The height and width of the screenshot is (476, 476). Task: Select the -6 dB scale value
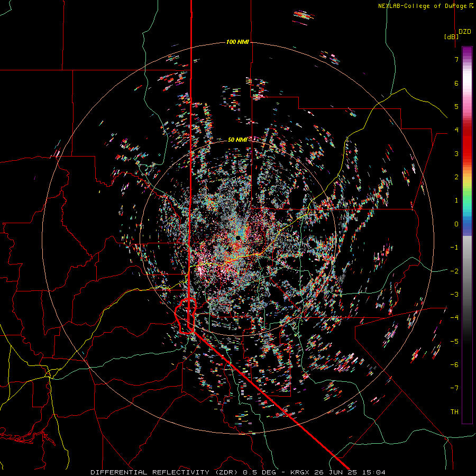point(454,365)
